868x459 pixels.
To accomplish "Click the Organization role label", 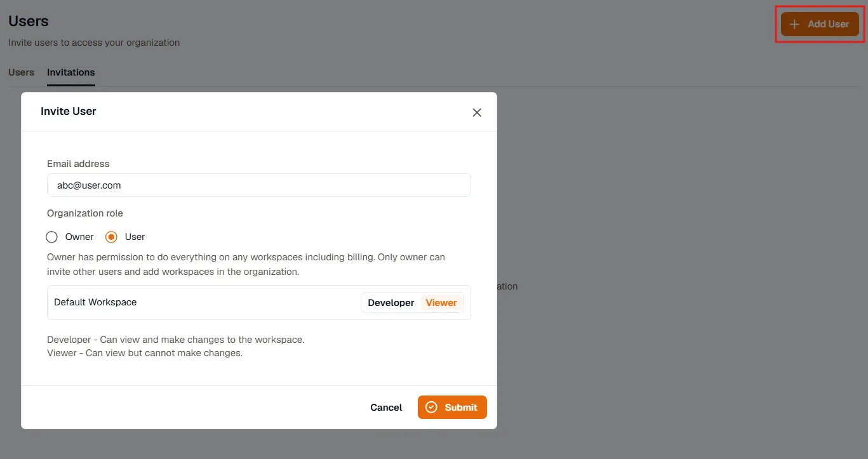I will (85, 213).
